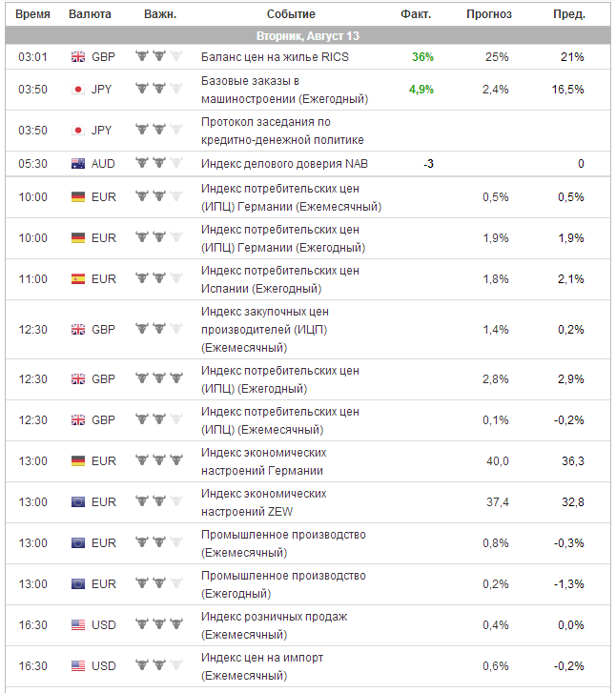Click the Spanish flag in the 11:00 row
The width and height of the screenshot is (616, 693).
78,279
